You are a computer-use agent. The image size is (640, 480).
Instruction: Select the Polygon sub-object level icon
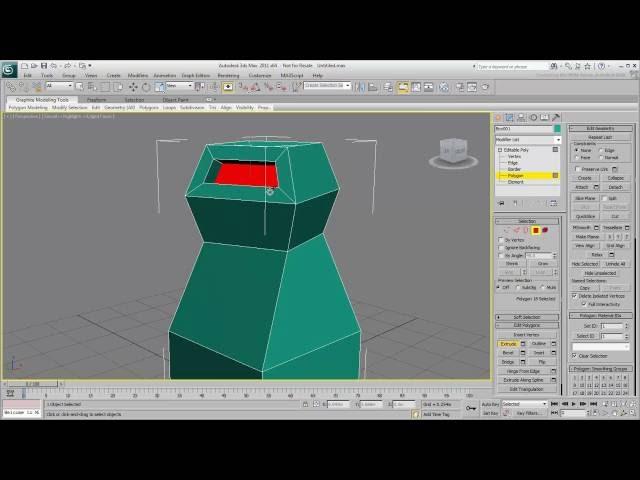535,230
